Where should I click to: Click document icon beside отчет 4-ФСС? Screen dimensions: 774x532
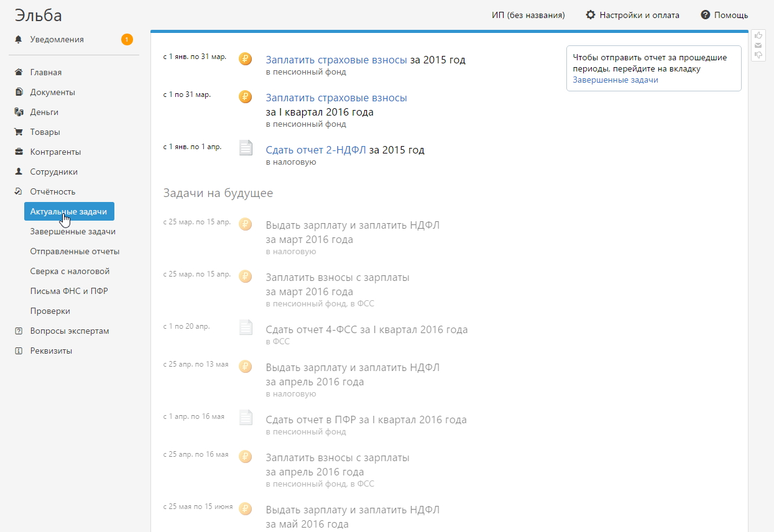click(246, 328)
